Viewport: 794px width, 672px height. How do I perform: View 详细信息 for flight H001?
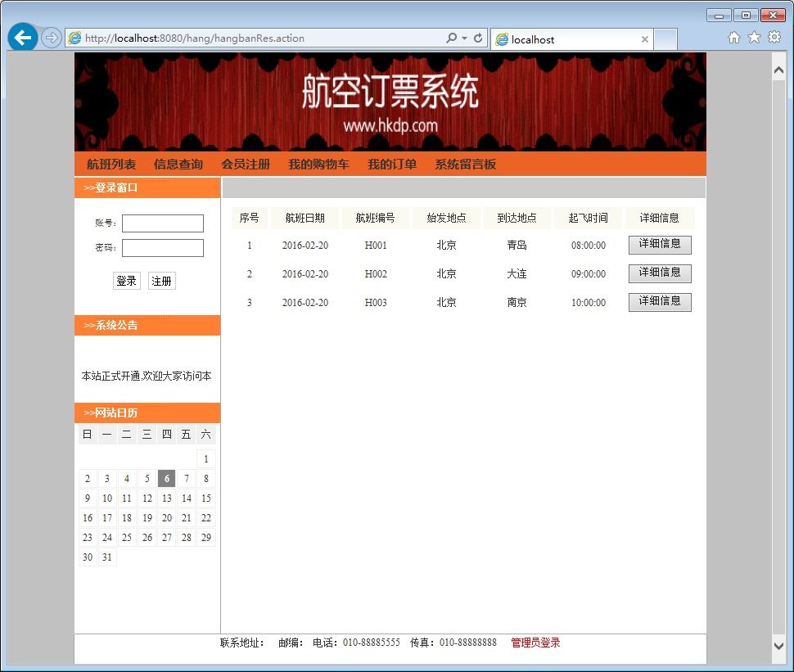[x=660, y=245]
